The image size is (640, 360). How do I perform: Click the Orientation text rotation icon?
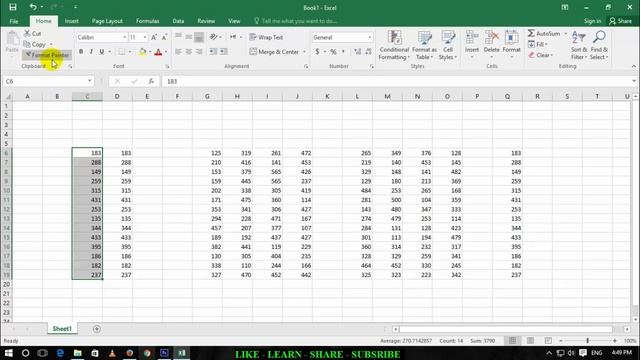[x=213, y=37]
